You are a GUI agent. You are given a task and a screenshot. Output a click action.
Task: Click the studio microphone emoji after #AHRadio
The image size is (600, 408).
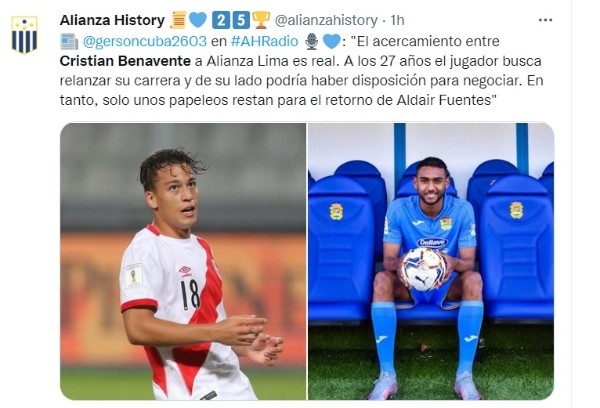tap(312, 41)
